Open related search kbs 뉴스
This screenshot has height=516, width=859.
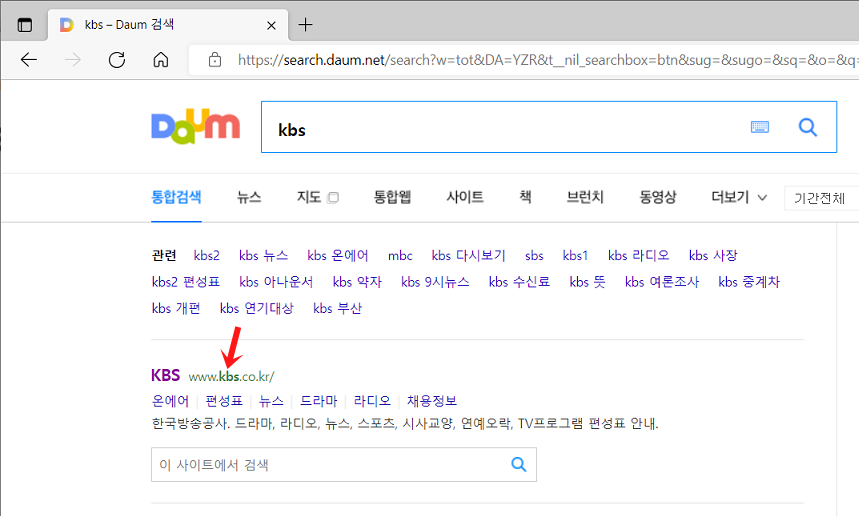(263, 256)
